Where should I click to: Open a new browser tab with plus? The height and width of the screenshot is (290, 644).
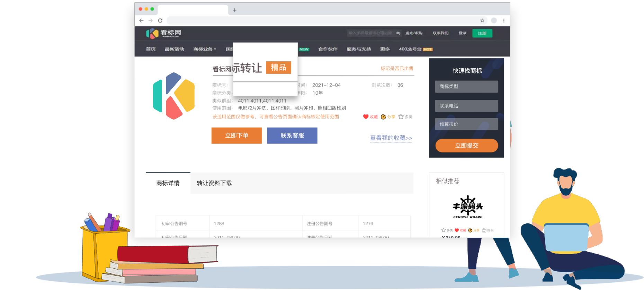coord(234,10)
